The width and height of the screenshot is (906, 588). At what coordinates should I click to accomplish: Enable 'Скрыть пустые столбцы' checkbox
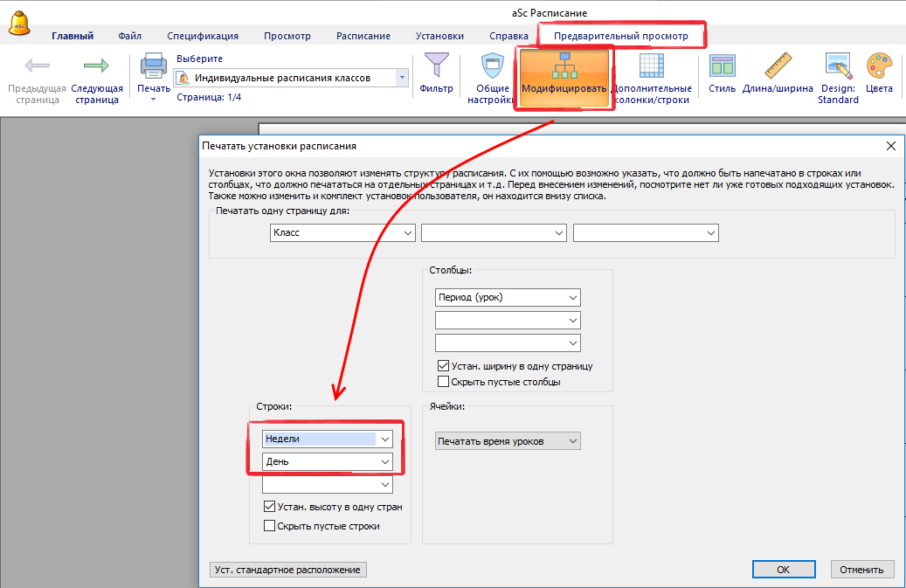tap(443, 382)
